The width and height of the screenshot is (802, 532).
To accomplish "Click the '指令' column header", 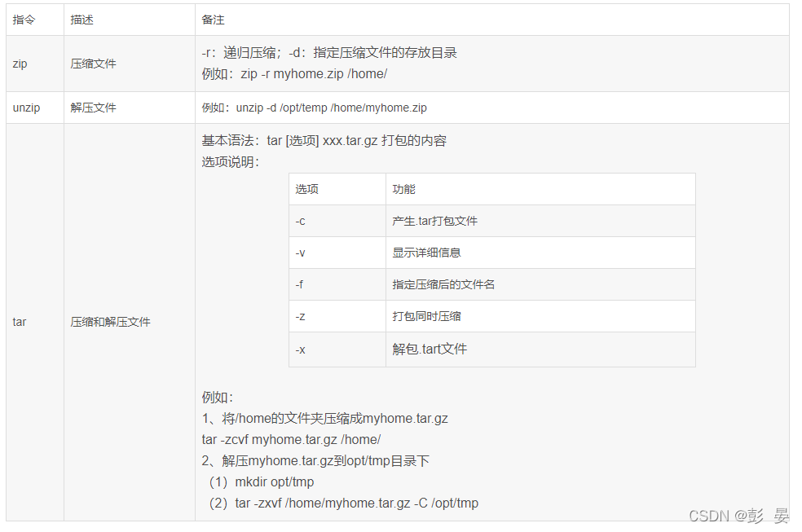I will (x=35, y=20).
